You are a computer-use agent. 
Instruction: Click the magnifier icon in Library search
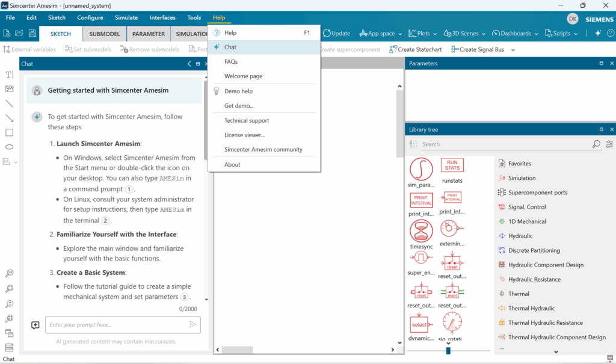pos(596,144)
